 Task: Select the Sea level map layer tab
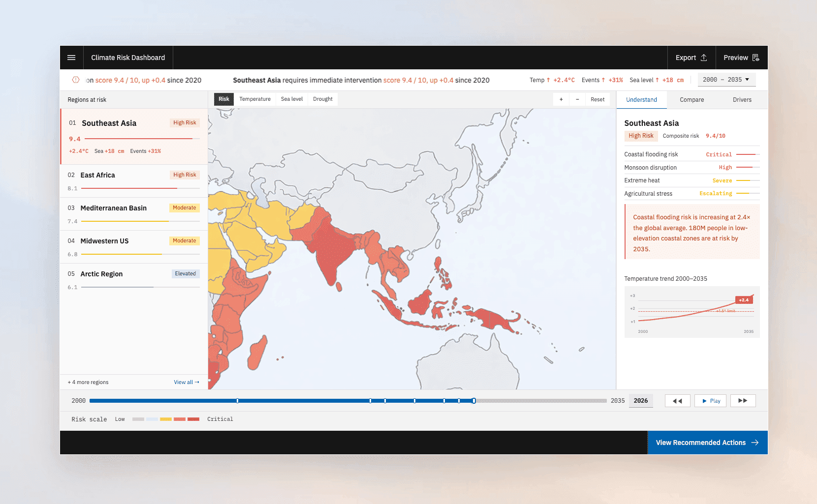point(292,99)
